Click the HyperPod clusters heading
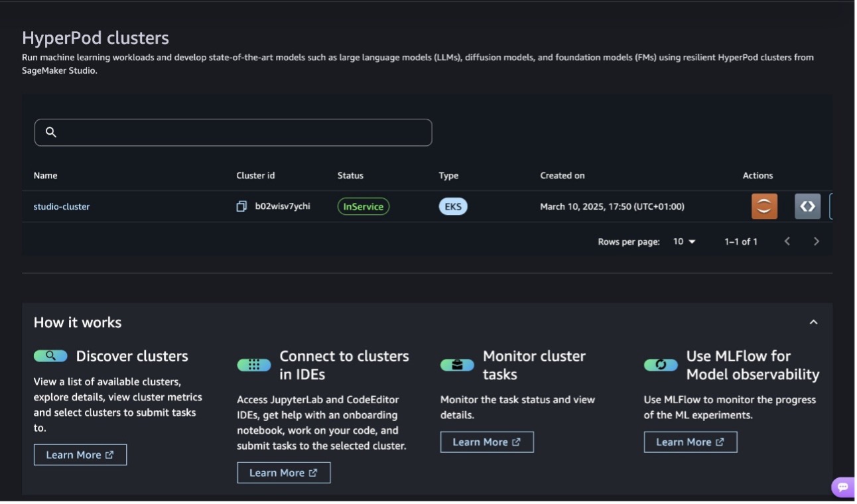This screenshot has height=504, width=857. (x=96, y=38)
